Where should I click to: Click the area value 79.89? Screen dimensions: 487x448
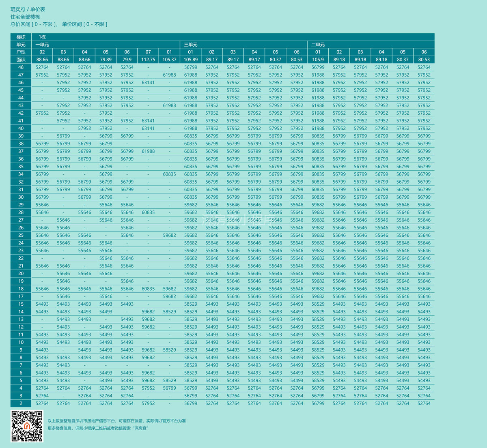click(106, 60)
